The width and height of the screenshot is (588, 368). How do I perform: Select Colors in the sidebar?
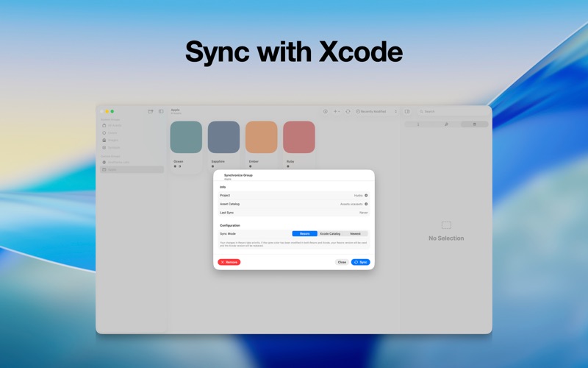pyautogui.click(x=132, y=133)
